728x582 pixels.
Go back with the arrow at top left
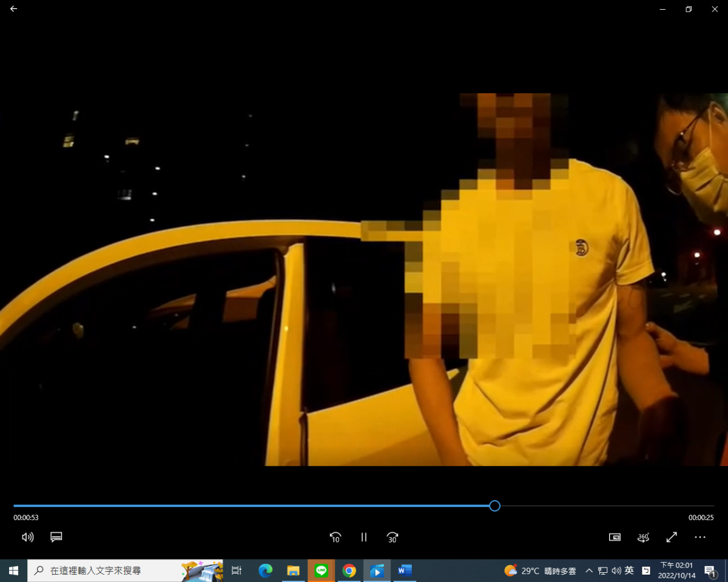click(x=13, y=9)
